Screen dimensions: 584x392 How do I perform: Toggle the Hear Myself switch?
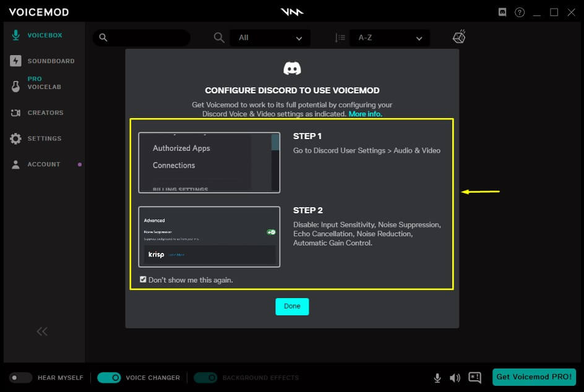[21, 378]
